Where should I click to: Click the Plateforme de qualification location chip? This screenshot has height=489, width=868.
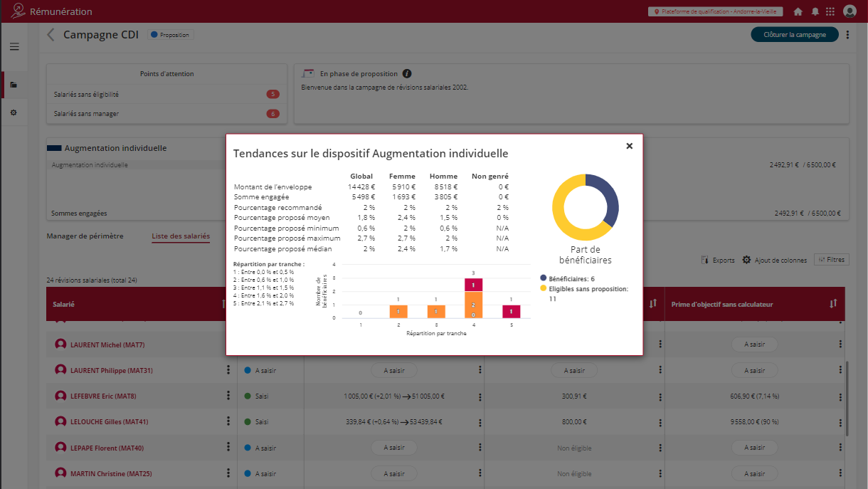716,11
